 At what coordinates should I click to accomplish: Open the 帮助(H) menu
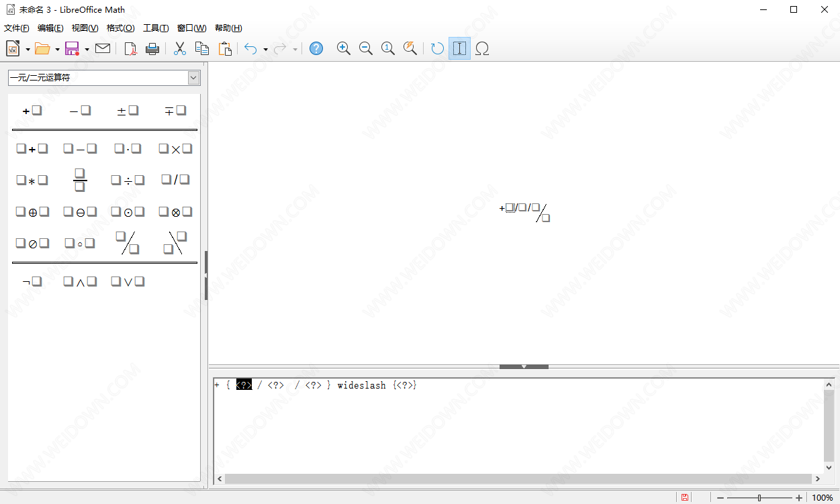228,28
